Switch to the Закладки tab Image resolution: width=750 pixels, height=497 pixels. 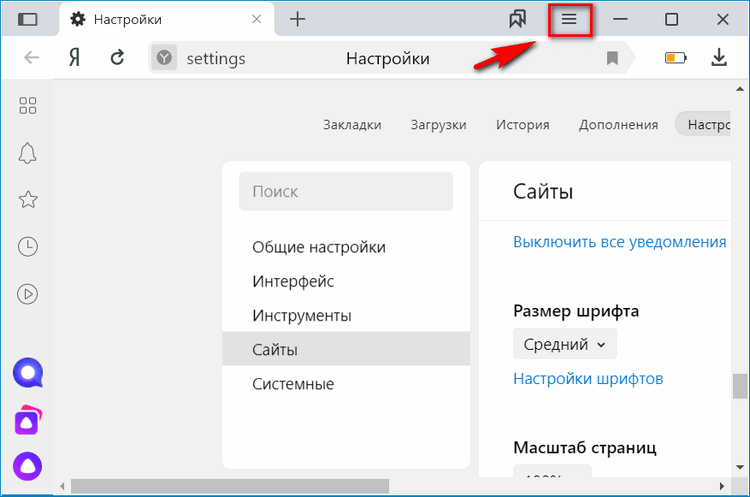pyautogui.click(x=352, y=125)
